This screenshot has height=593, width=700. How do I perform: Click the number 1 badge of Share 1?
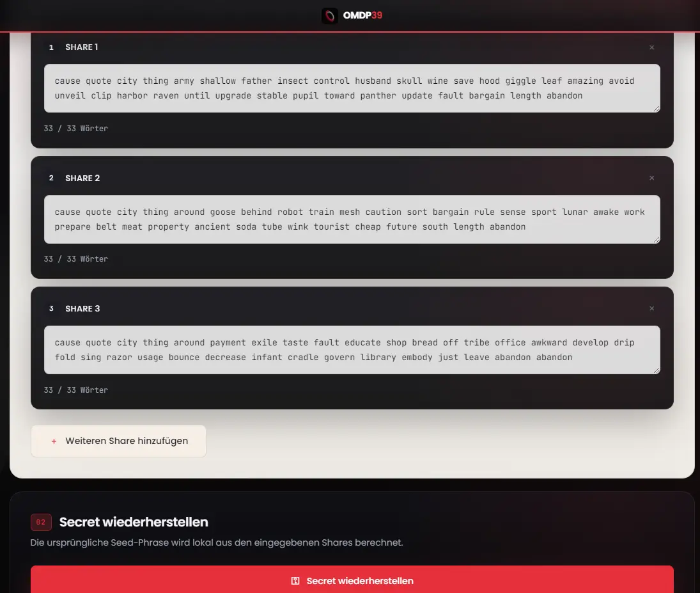click(51, 47)
